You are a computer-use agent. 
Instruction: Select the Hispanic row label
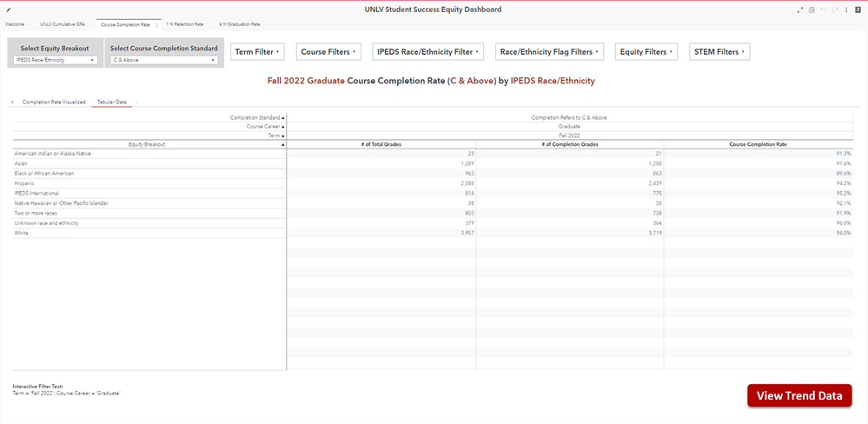(x=23, y=183)
